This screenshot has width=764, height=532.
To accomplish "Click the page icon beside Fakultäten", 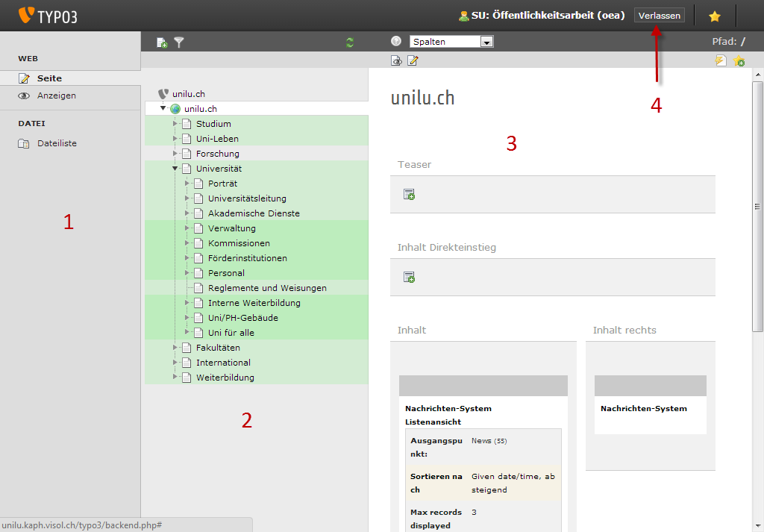I will point(186,348).
